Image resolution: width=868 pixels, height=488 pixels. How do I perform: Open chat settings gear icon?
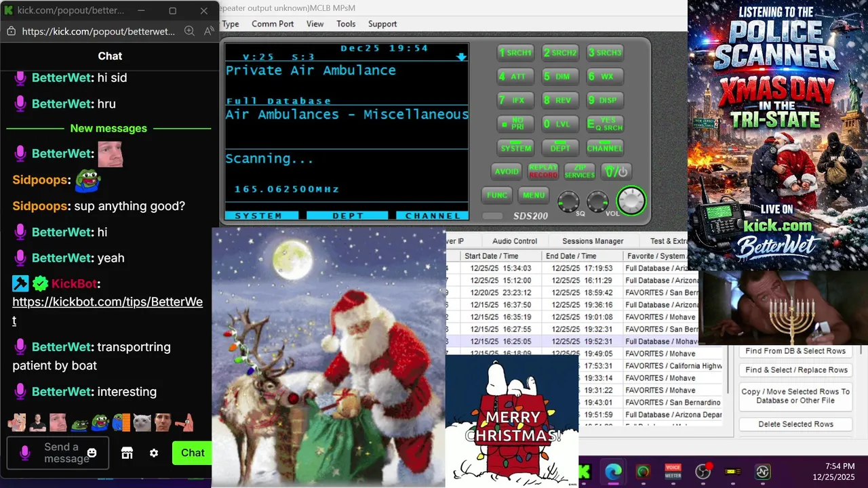[154, 453]
